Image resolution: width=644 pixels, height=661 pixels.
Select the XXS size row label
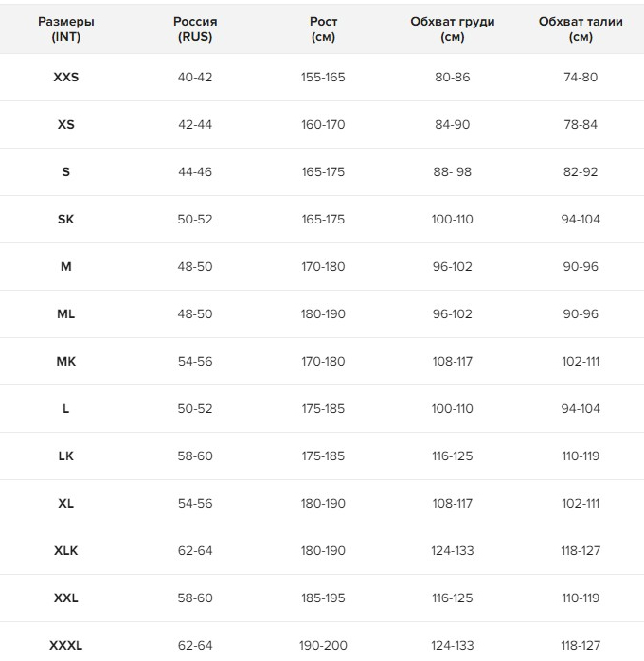pyautogui.click(x=66, y=77)
